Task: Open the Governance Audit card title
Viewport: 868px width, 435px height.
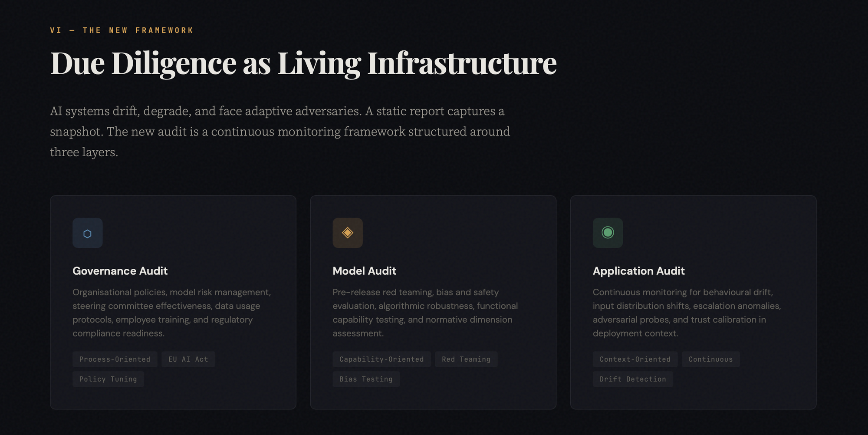Action: coord(120,271)
